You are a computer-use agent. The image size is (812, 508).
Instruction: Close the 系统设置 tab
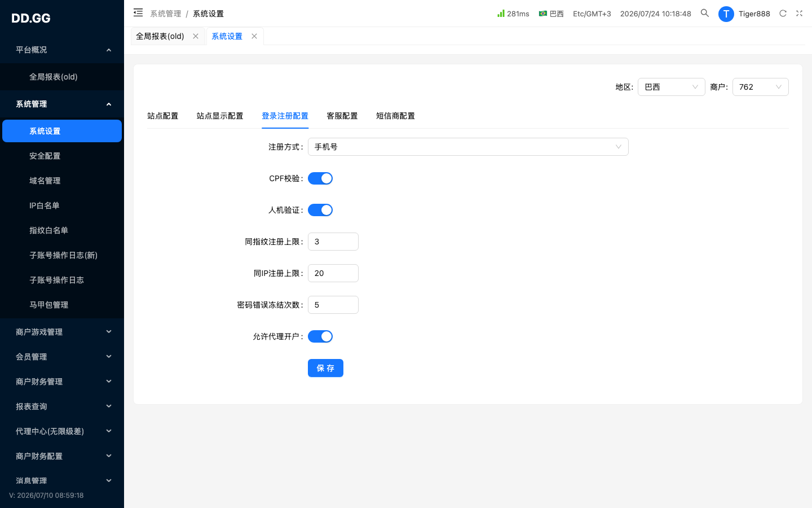(254, 36)
